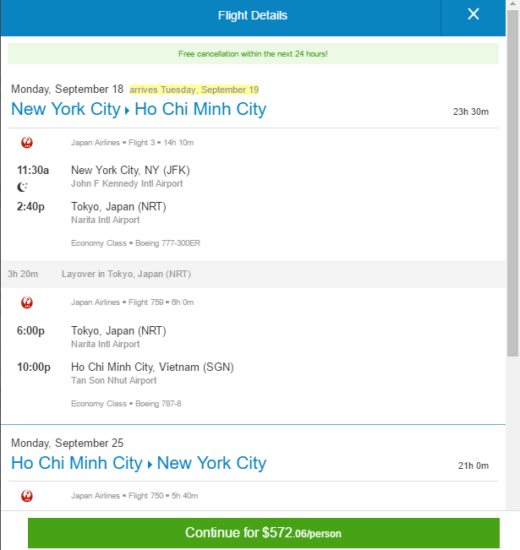
Task: Click the 23h 30m total duration
Action: (471, 112)
